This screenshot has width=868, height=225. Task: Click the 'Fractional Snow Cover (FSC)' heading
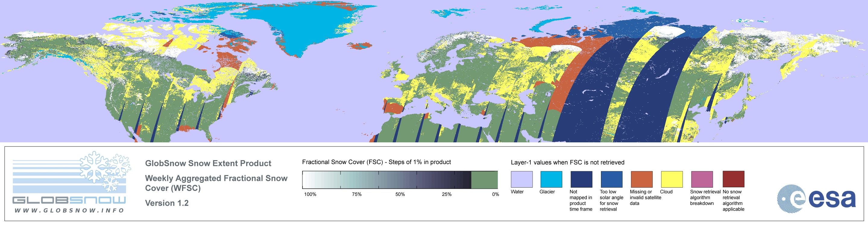click(x=376, y=162)
